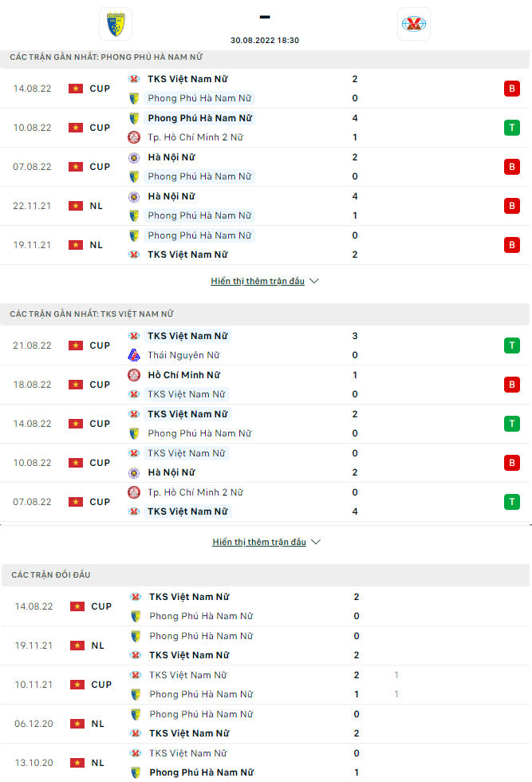This screenshot has width=532, height=782.
Task: Click the green T badge for 21.08.22 match
Action: [510, 346]
